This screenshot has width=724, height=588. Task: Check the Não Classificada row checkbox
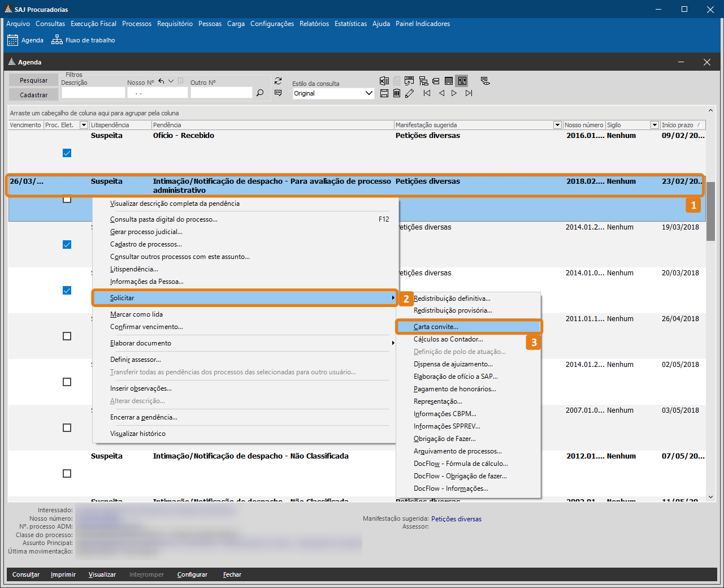67,474
